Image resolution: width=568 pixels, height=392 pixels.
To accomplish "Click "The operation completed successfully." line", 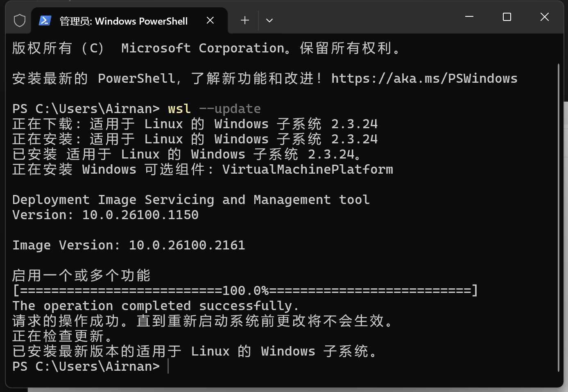I will coord(156,306).
